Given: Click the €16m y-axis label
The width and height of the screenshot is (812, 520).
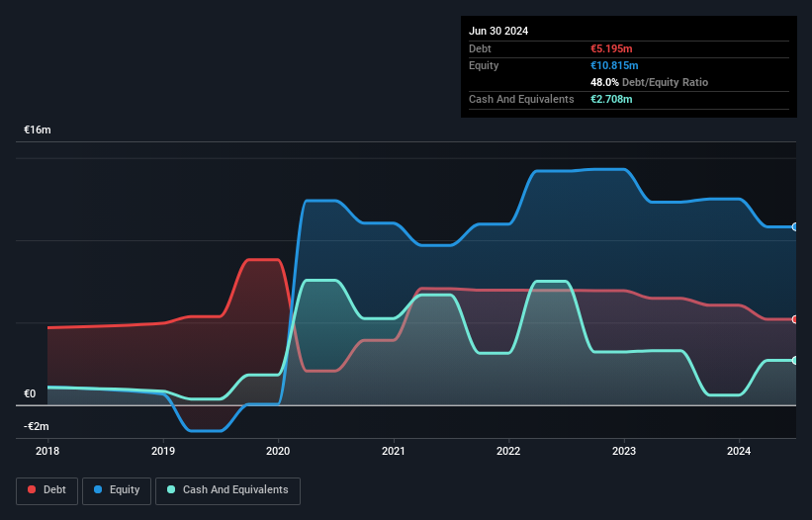Looking at the screenshot, I should 38,130.
